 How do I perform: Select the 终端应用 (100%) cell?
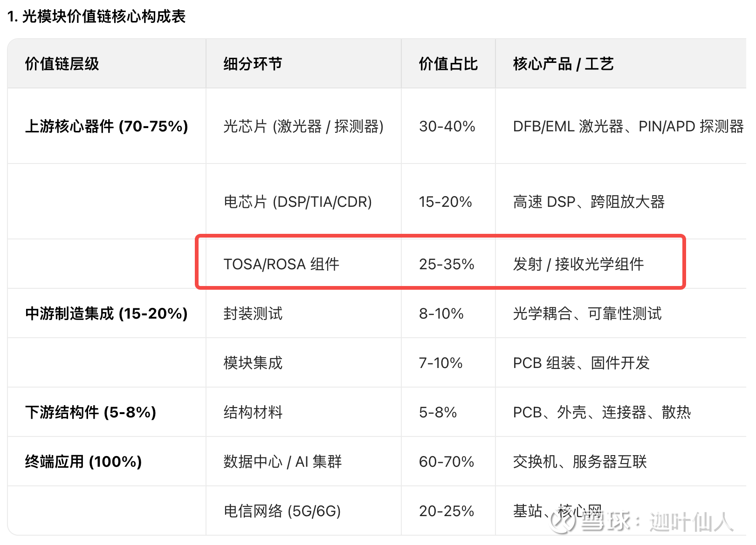pyautogui.click(x=83, y=462)
